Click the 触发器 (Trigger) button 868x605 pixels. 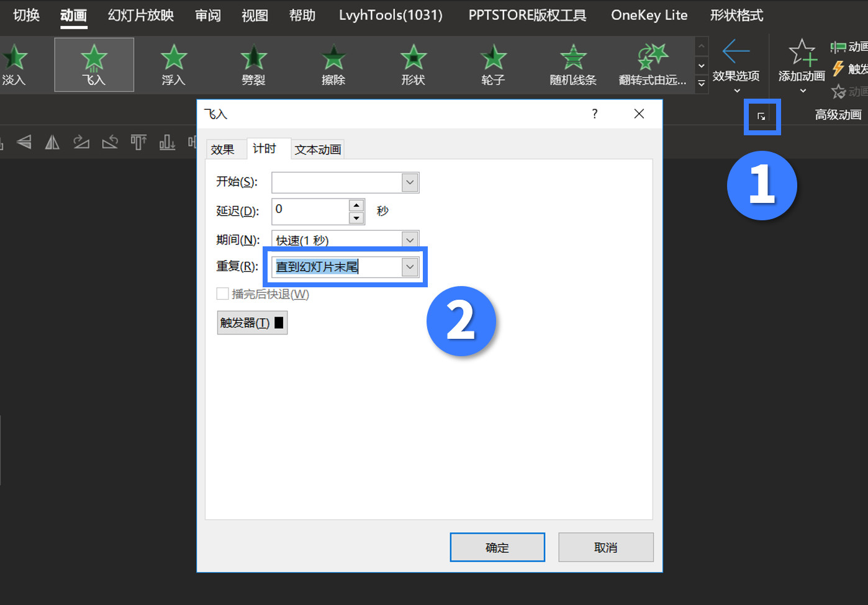[251, 323]
